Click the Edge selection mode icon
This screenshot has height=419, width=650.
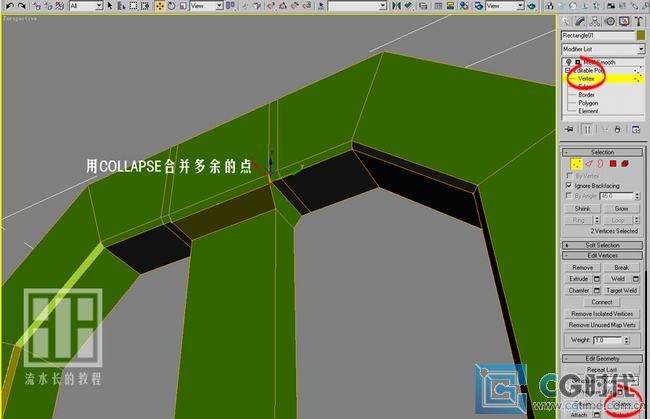click(589, 164)
